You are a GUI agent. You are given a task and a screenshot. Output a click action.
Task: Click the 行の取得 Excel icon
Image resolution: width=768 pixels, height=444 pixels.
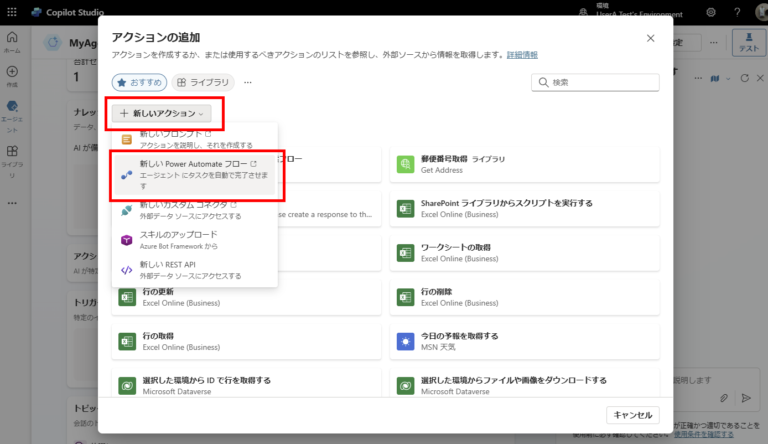128,341
